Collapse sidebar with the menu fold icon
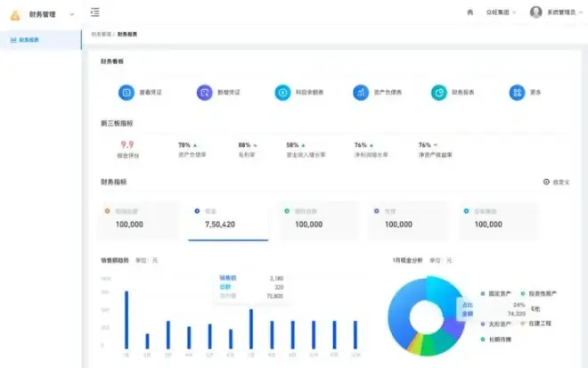The width and height of the screenshot is (588, 368). [x=95, y=12]
